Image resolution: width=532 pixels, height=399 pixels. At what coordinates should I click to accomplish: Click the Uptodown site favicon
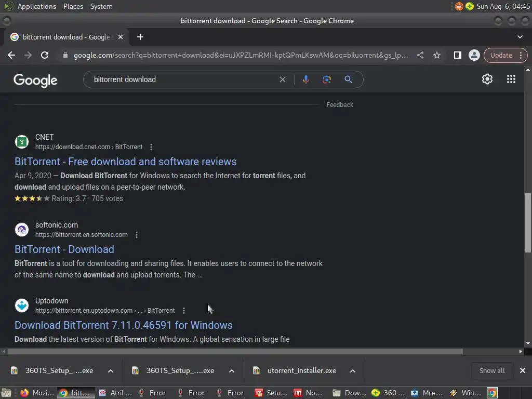click(22, 305)
